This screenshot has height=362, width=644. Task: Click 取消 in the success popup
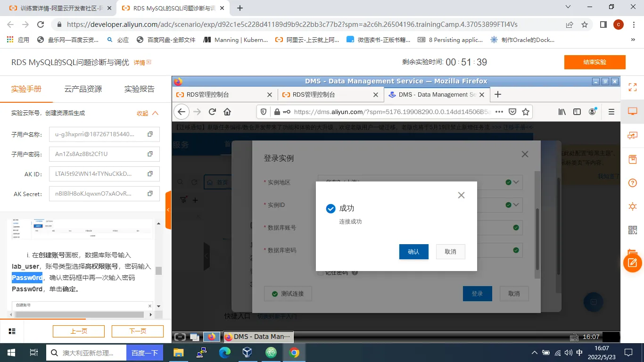click(x=450, y=252)
